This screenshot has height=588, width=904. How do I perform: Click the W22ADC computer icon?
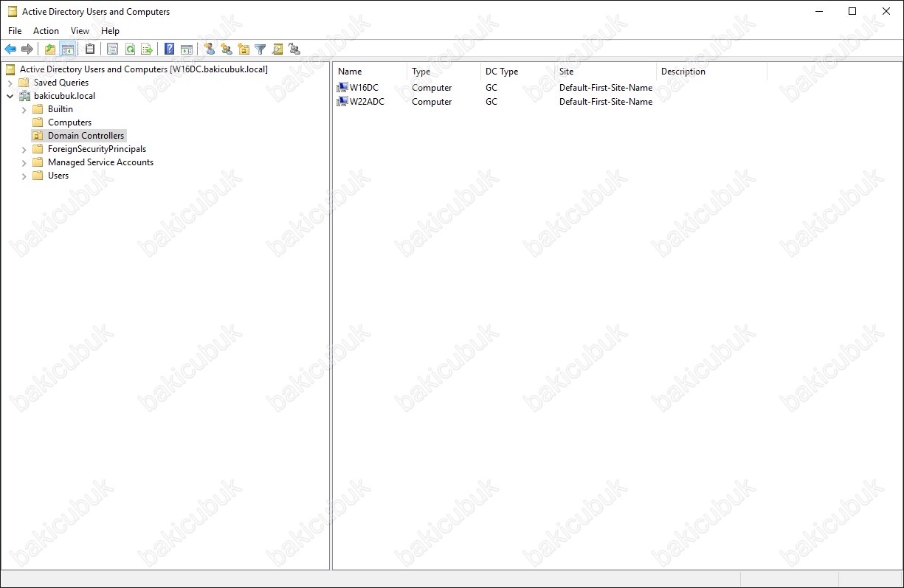click(x=342, y=102)
